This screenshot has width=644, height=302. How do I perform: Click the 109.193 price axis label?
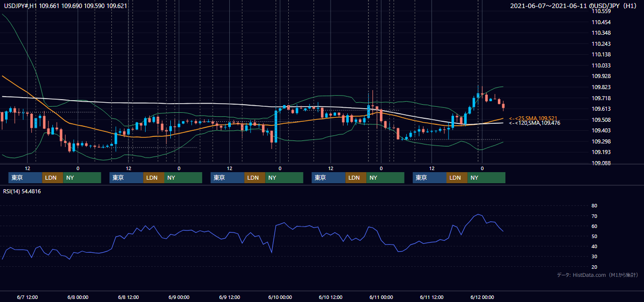pyautogui.click(x=601, y=152)
